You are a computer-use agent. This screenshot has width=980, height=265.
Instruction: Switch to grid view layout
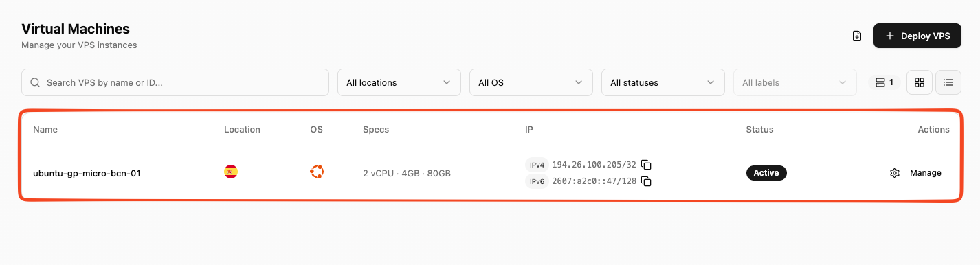point(920,82)
